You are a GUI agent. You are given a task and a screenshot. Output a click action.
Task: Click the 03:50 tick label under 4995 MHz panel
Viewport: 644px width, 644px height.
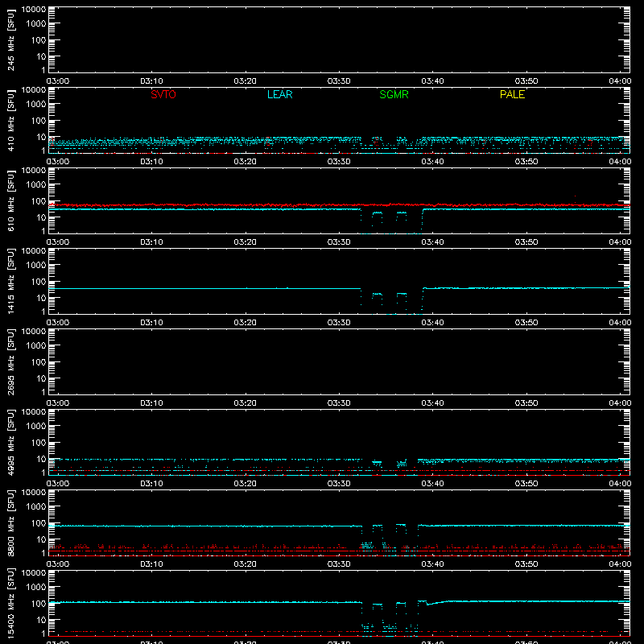[526, 484]
